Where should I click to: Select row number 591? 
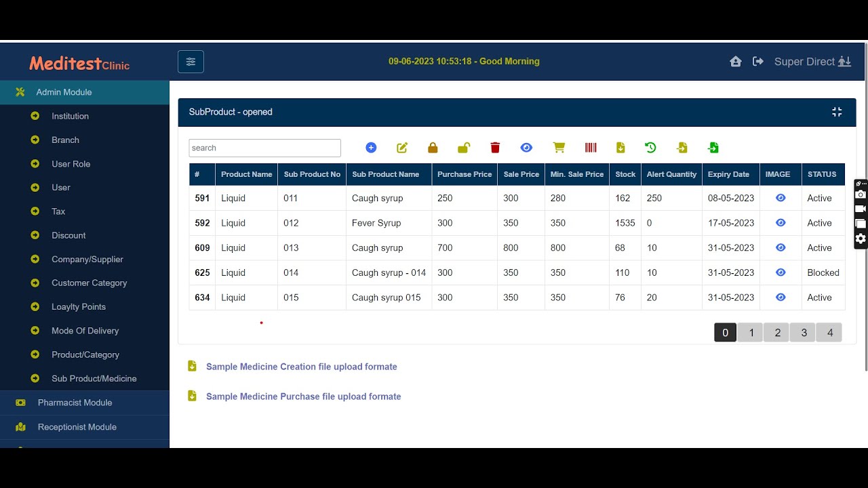point(202,198)
